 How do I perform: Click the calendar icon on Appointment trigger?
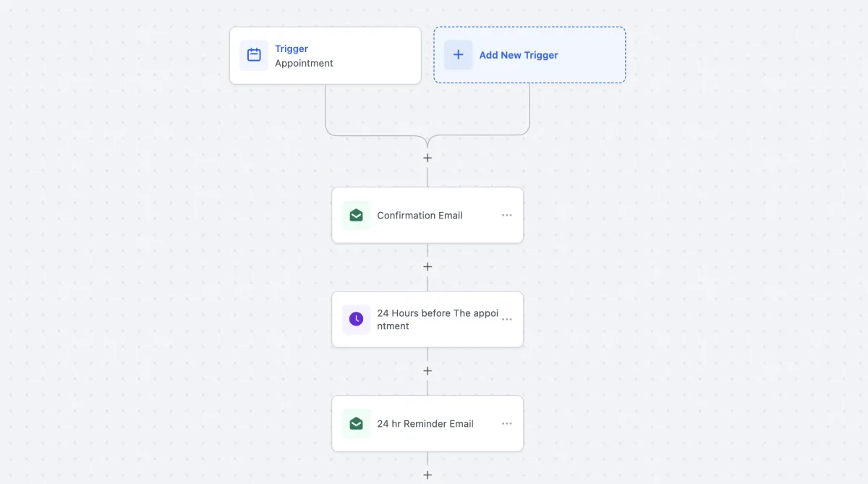[254, 55]
